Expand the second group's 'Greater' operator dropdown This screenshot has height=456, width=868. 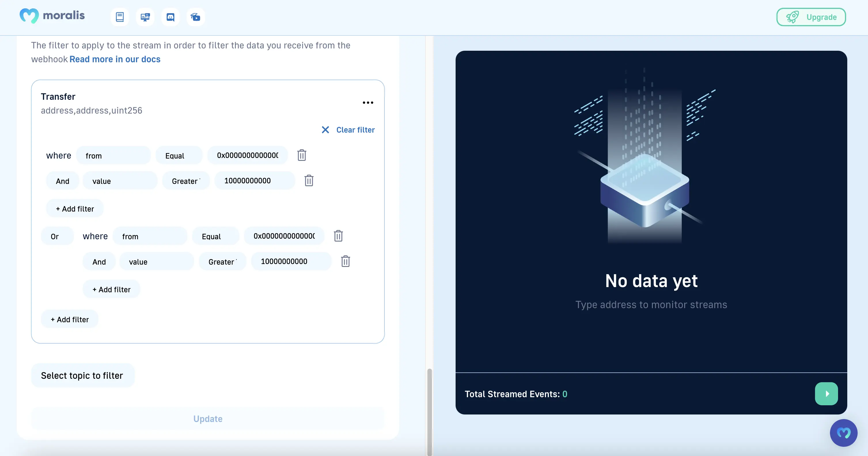click(x=222, y=262)
